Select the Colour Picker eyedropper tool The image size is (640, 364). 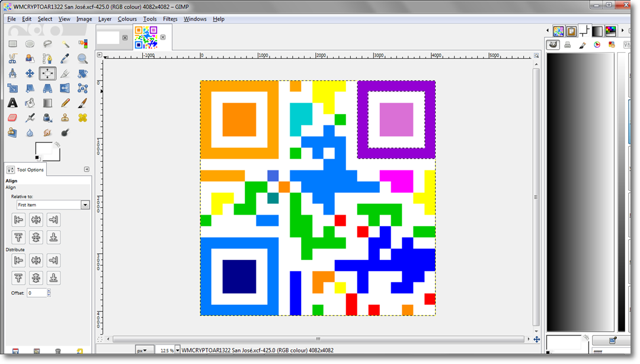(x=65, y=59)
